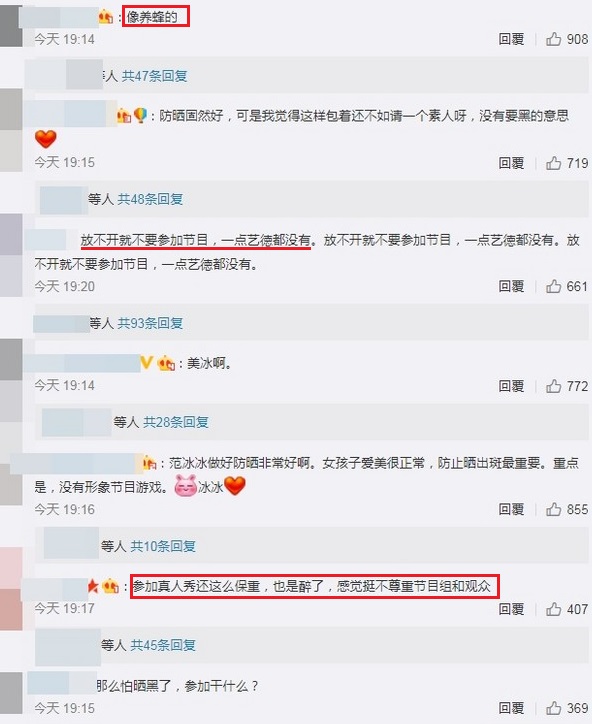Show the 共28条回复 replies
Image resolution: width=592 pixels, height=724 pixels.
pos(176,422)
